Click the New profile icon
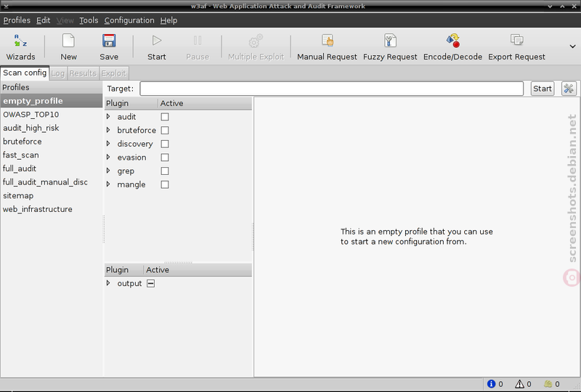 (68, 41)
